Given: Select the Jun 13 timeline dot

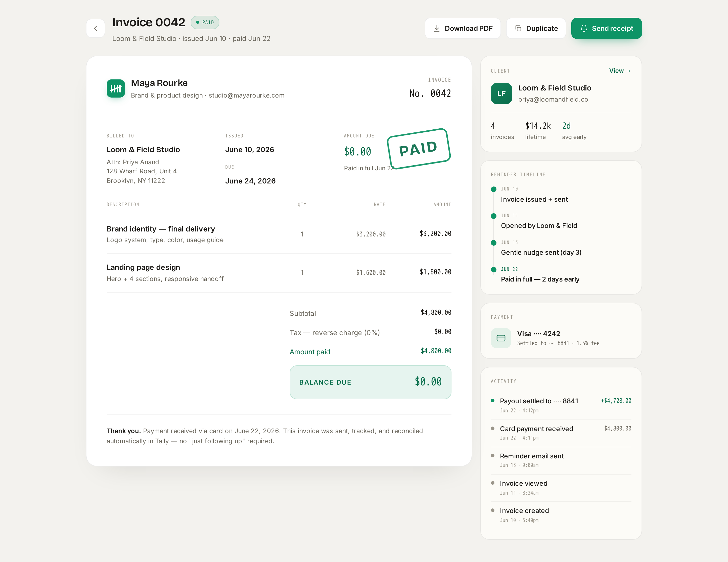Looking at the screenshot, I should click(x=494, y=243).
